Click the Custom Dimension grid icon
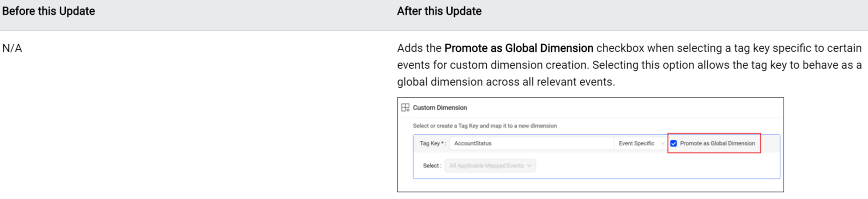Screen dimensions: 868x199 tap(405, 107)
